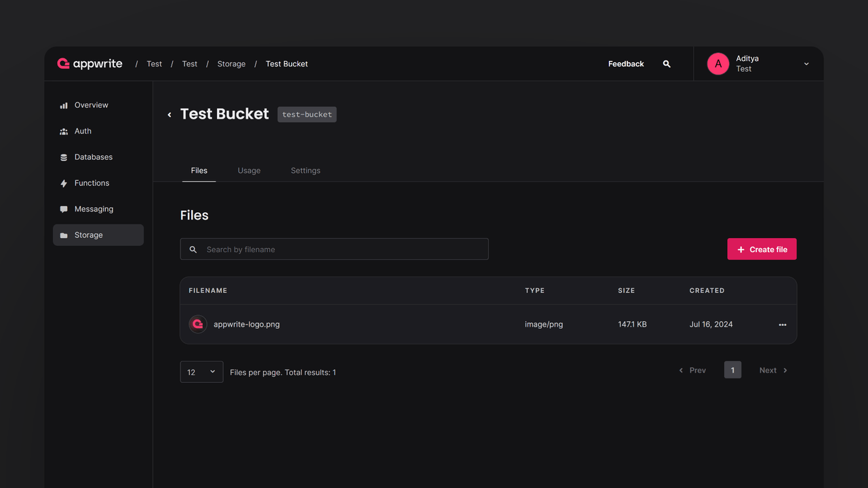This screenshot has width=868, height=488.
Task: Click the Databases stack icon
Action: coord(64,157)
